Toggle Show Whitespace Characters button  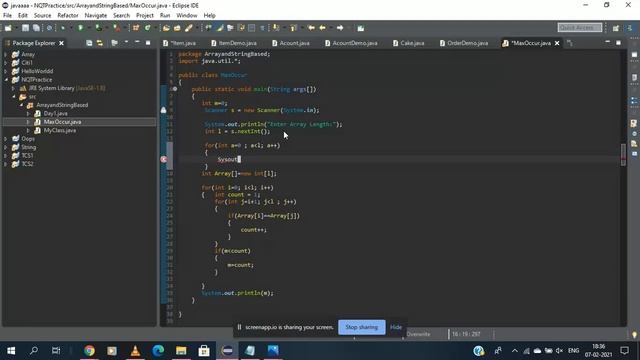tap(262, 28)
